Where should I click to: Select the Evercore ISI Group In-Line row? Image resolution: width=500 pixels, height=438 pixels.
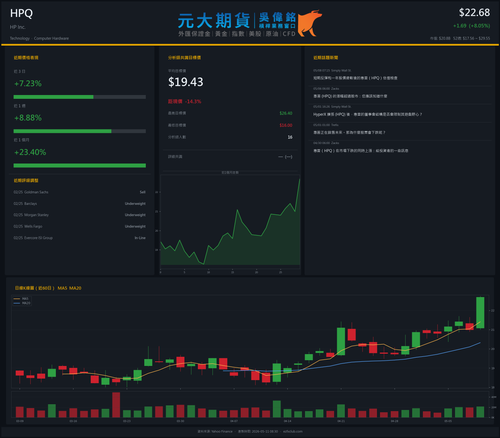tap(80, 238)
